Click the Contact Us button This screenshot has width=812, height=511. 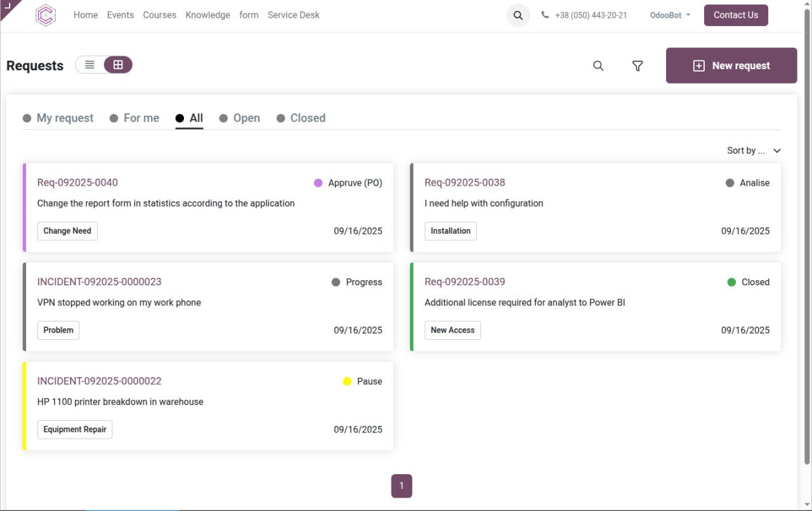[735, 15]
